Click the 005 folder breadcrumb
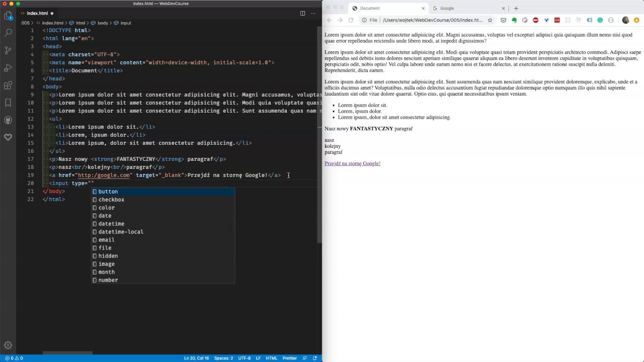This screenshot has width=644, height=362. pos(25,23)
